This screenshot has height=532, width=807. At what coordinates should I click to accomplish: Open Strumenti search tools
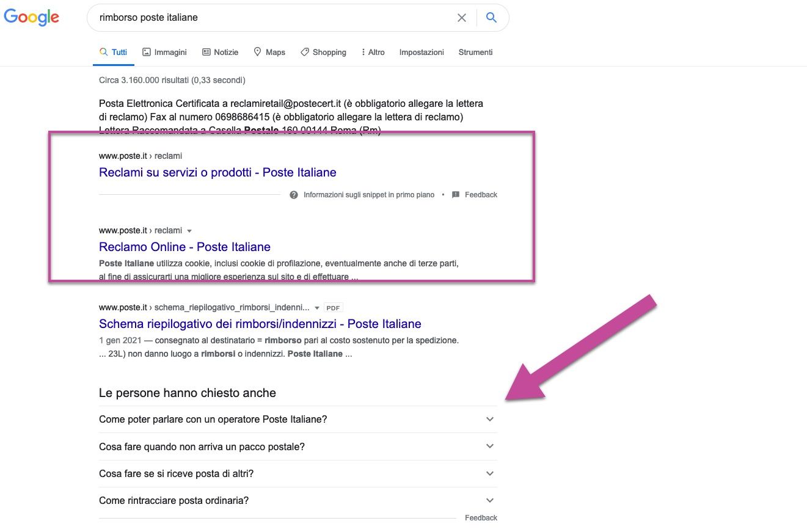point(475,53)
